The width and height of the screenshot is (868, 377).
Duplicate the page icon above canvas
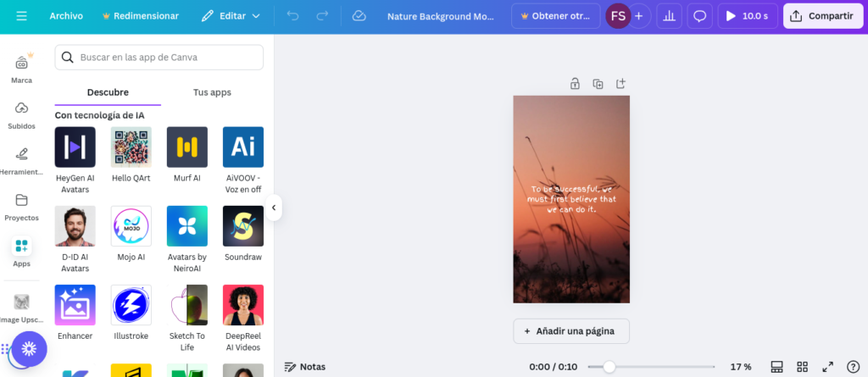point(598,84)
